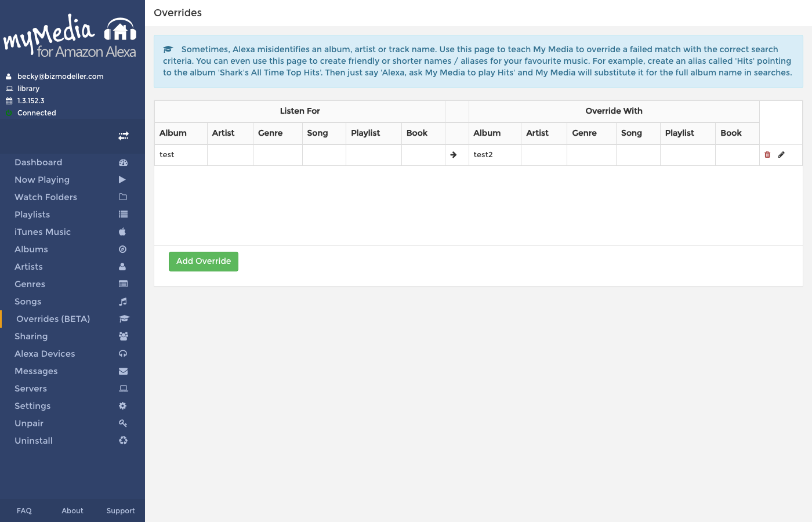Click the Uninstall recycle icon
Screen dimensions: 812x522
point(123,441)
